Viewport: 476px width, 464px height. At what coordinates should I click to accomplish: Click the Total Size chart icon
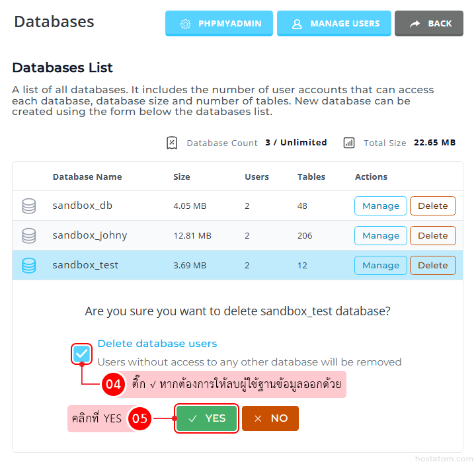point(349,143)
